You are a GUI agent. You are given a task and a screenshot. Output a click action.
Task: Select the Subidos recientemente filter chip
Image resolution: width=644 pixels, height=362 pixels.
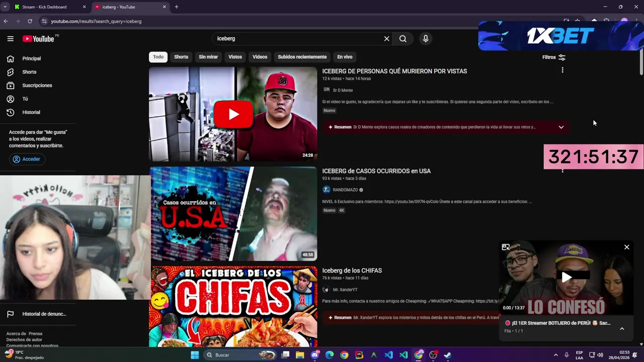(x=302, y=57)
